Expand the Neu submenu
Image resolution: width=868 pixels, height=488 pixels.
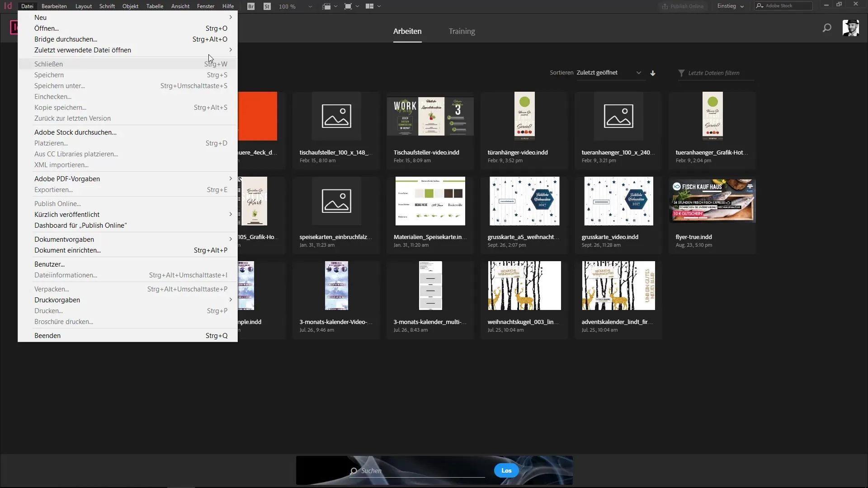click(128, 18)
